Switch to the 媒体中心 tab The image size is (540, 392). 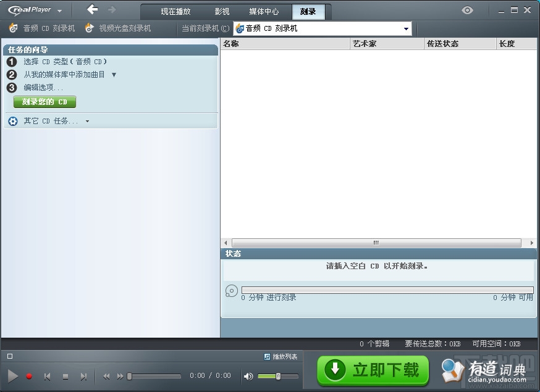click(x=264, y=11)
